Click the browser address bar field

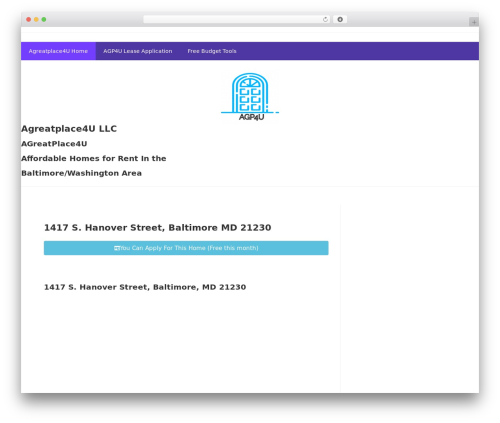tap(237, 20)
